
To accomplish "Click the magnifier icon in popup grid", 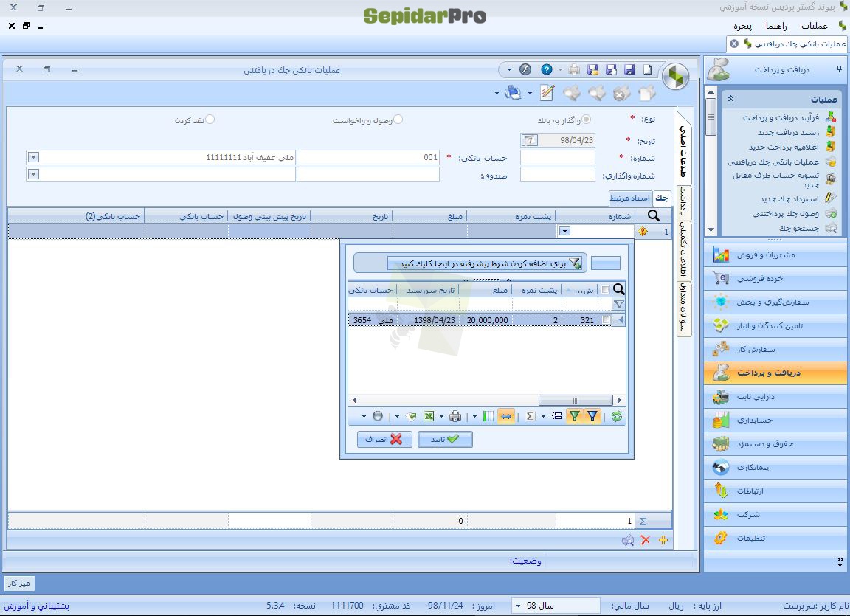I will pyautogui.click(x=618, y=289).
